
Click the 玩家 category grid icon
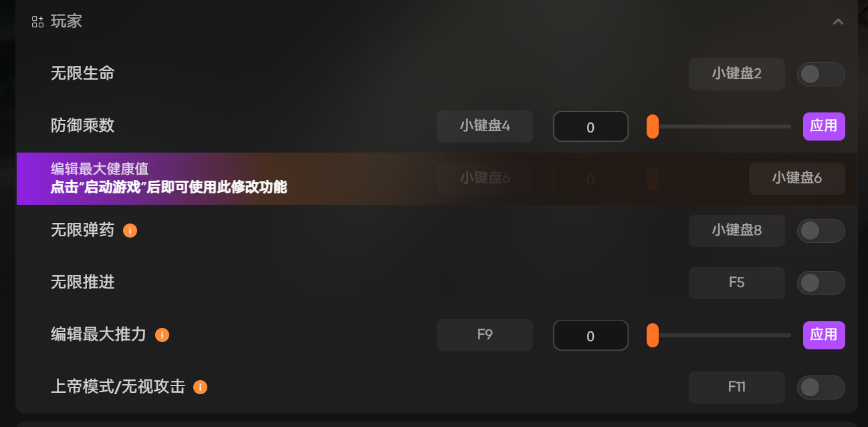(37, 21)
